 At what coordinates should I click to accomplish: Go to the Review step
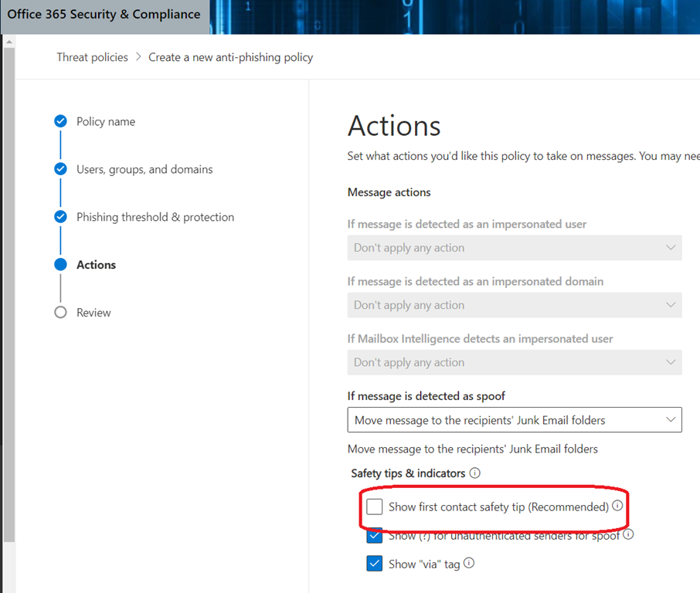pyautogui.click(x=93, y=313)
